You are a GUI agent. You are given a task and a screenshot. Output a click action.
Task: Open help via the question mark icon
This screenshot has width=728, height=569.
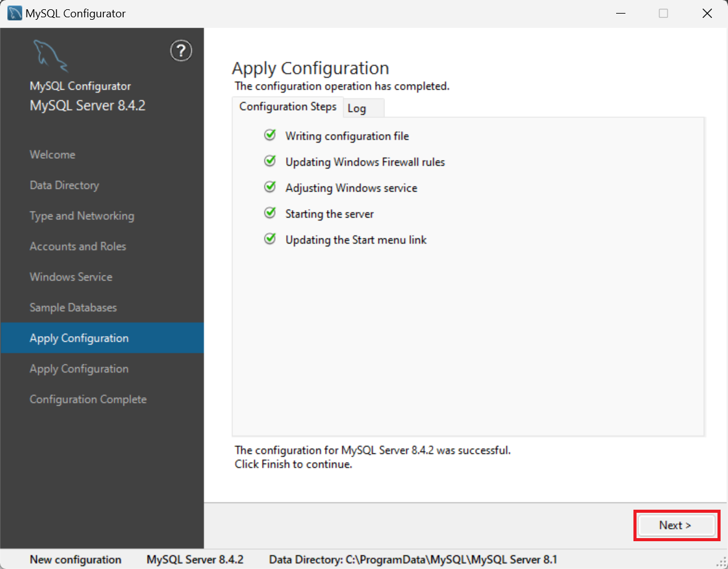coord(181,51)
